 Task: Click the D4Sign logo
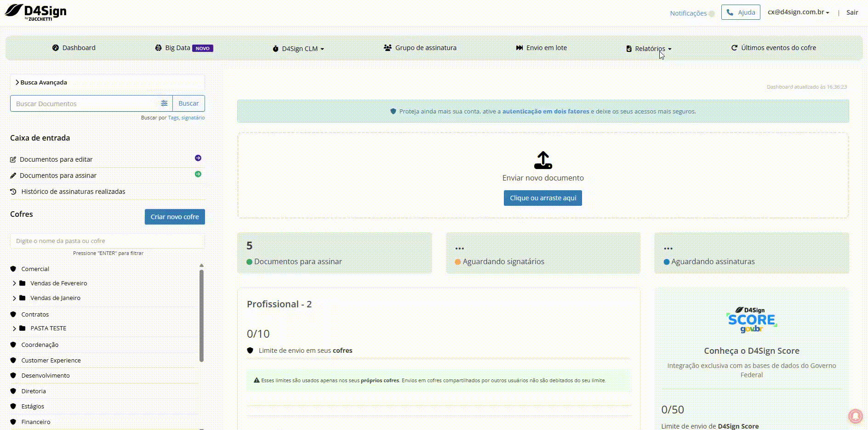(36, 12)
